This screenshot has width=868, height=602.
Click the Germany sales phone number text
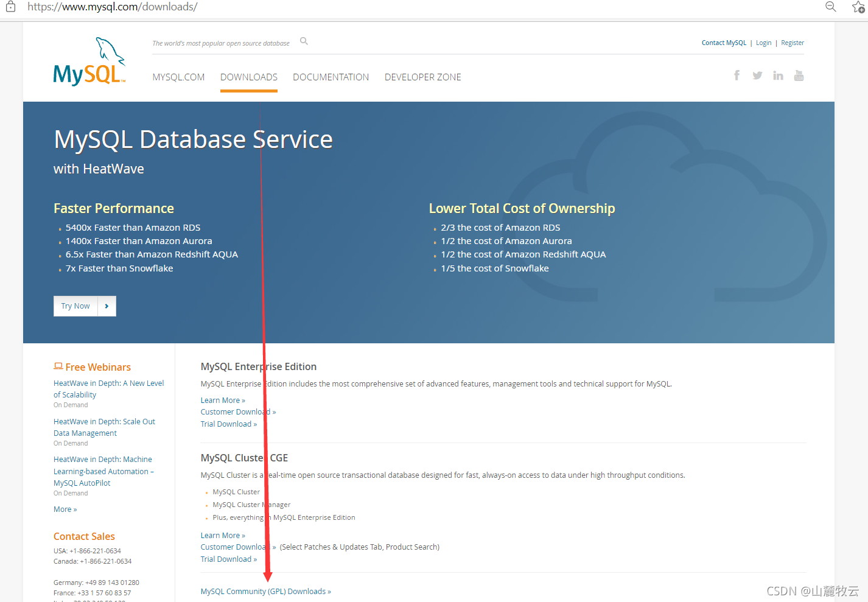96,583
